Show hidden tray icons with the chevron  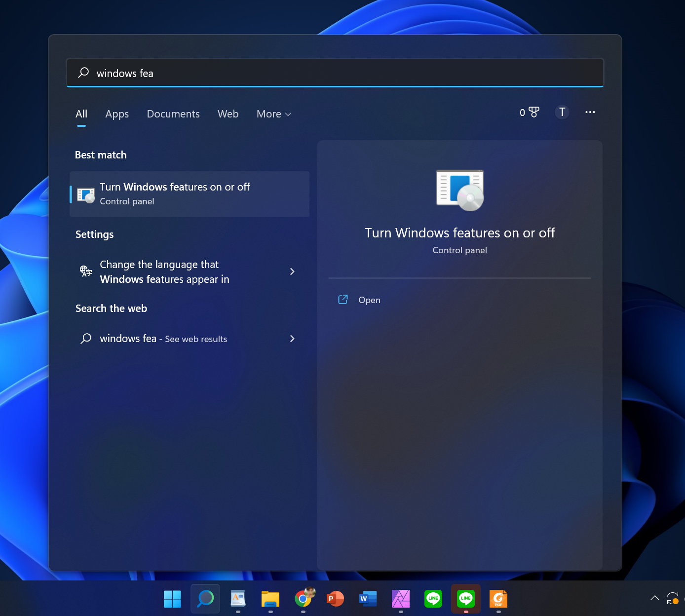pyautogui.click(x=655, y=598)
